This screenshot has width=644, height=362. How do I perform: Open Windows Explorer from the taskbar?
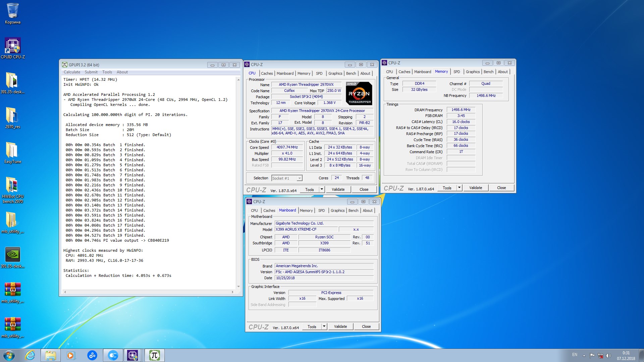click(x=51, y=355)
